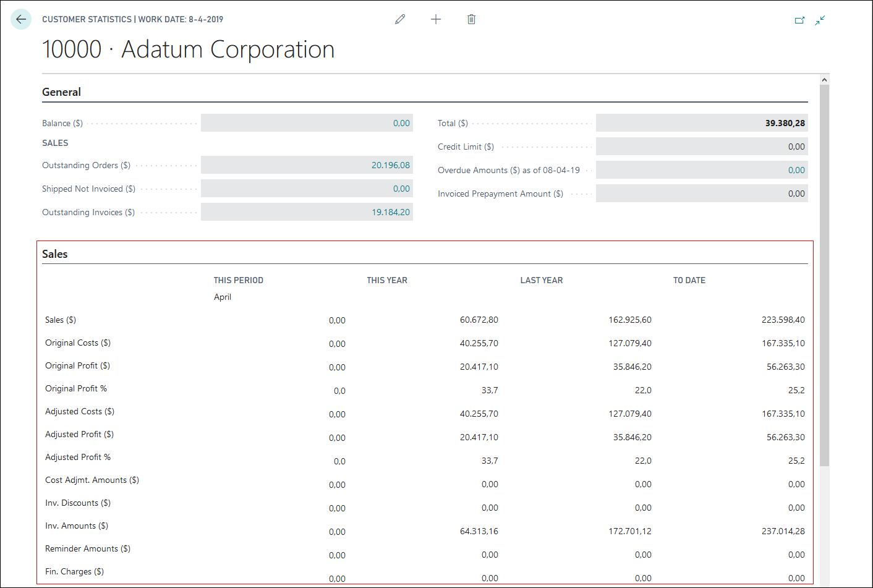Click Inv. Amounts last year 172.701,12

click(630, 531)
